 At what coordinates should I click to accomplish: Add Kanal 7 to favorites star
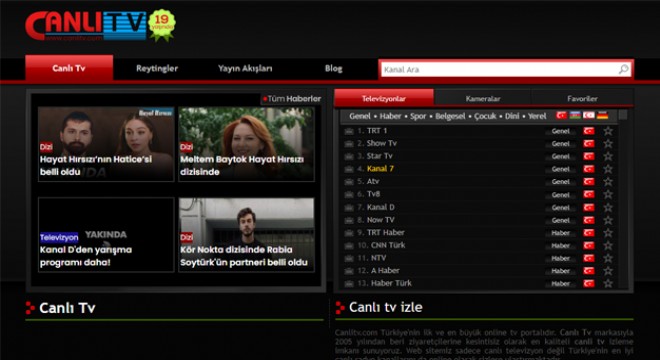coord(608,169)
